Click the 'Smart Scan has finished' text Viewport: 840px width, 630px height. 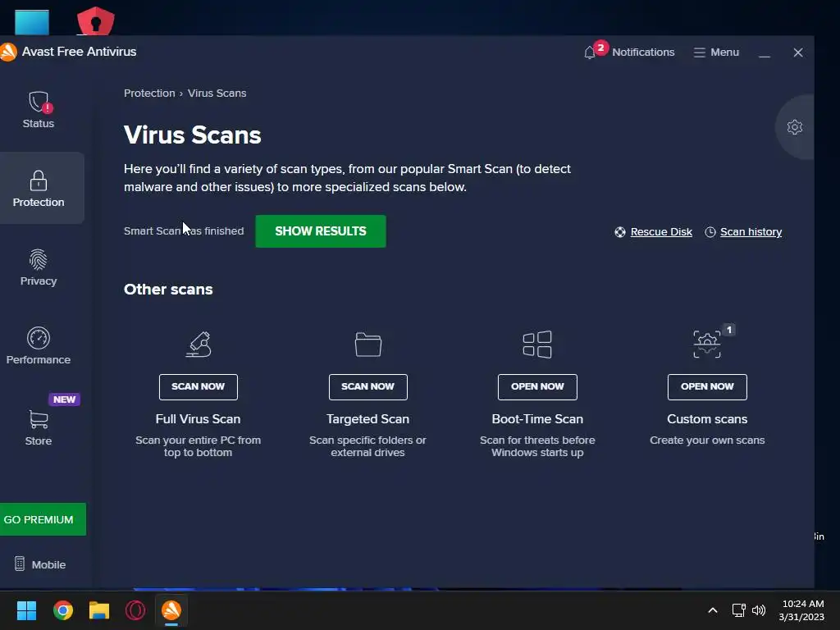(x=184, y=231)
